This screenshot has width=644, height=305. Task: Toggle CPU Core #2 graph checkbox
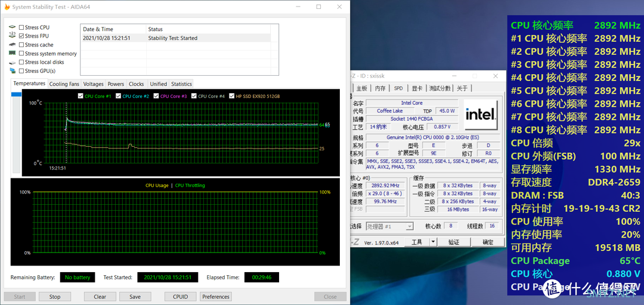(x=118, y=96)
